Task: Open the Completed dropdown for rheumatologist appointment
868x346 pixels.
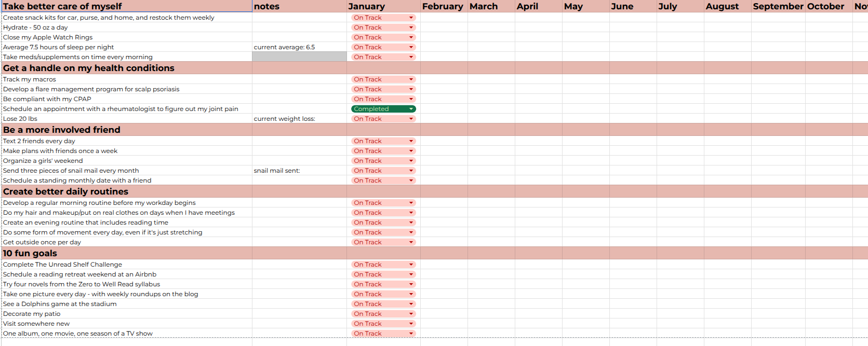Action: pos(411,109)
